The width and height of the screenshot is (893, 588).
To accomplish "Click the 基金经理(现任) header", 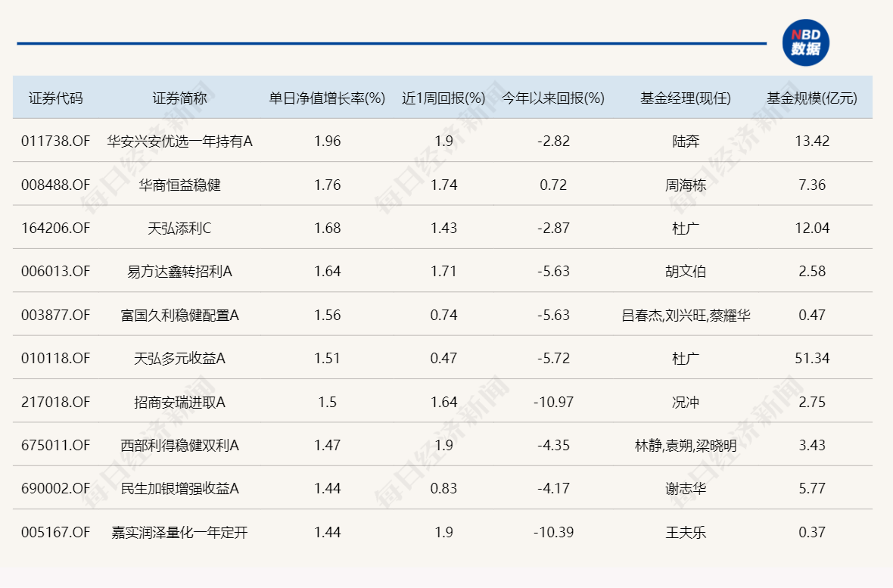I will 685,98.
